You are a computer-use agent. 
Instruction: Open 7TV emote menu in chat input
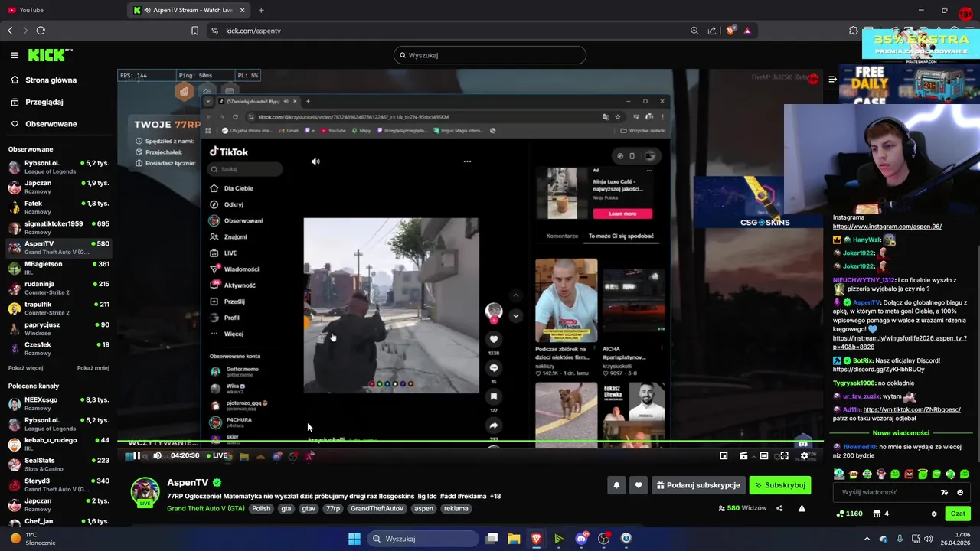(945, 492)
